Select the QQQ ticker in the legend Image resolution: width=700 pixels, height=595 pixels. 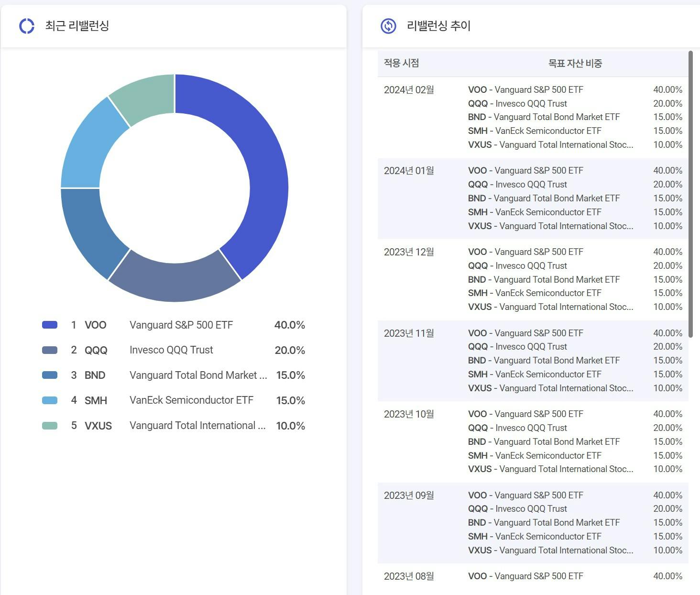point(96,350)
